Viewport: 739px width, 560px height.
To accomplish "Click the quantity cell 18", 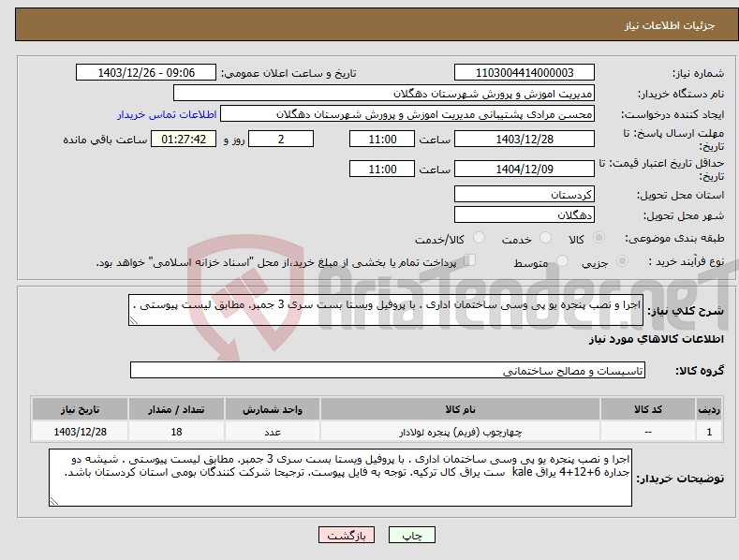I will click(x=176, y=432).
